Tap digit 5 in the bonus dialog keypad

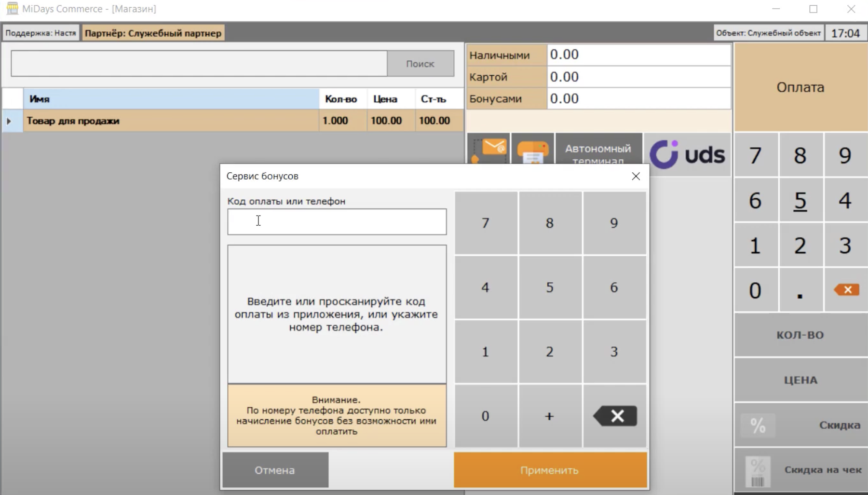pos(550,288)
